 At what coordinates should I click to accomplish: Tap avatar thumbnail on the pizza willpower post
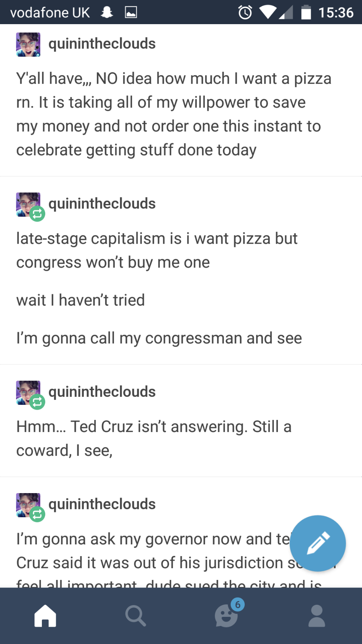(28, 45)
